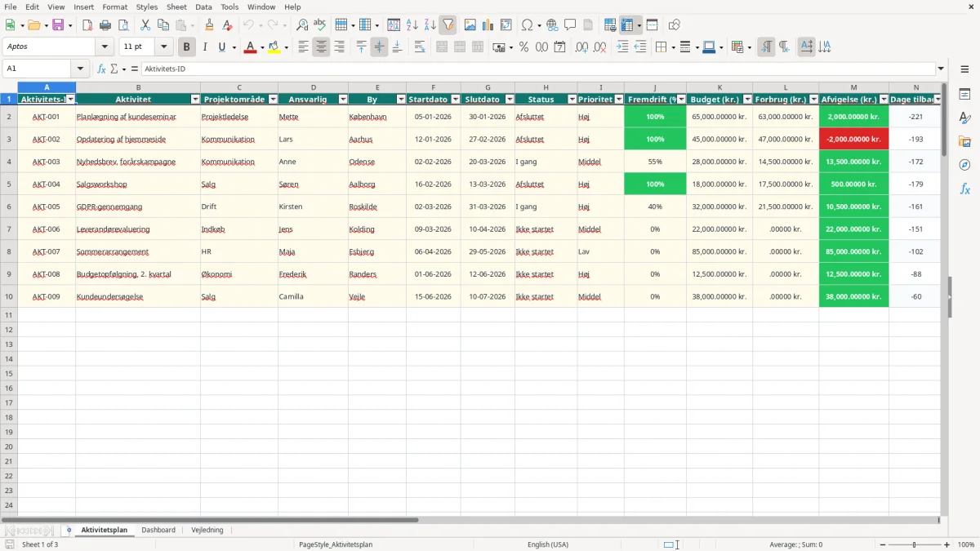The width and height of the screenshot is (980, 551).
Task: Open the Aktivitet column filter dropdown
Action: [x=194, y=100]
